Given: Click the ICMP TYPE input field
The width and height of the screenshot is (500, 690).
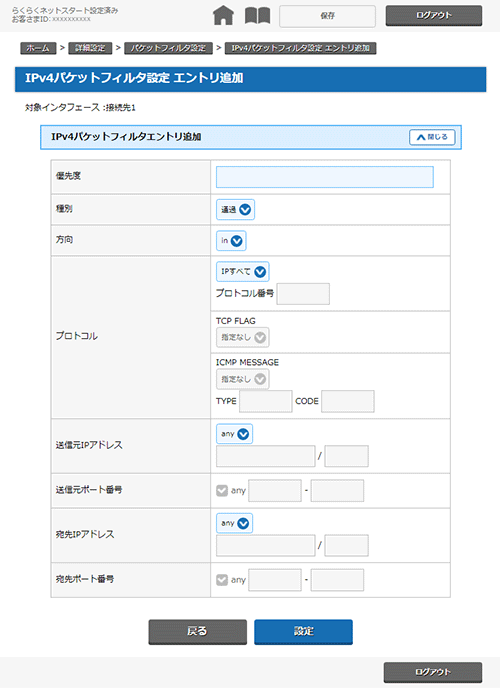Looking at the screenshot, I should [x=266, y=401].
